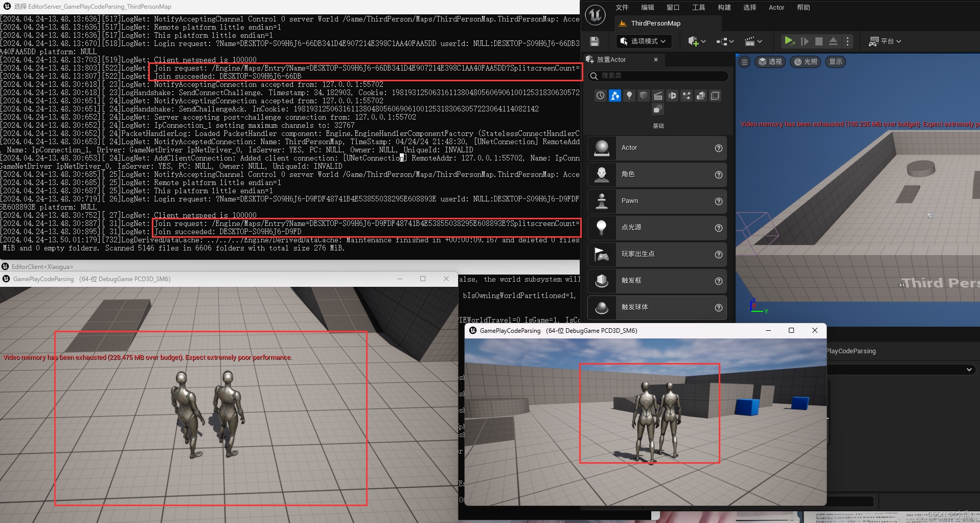Screen dimensions: 980x523
Task: Select the Pawn item in Place Actors
Action: pyautogui.click(x=657, y=201)
